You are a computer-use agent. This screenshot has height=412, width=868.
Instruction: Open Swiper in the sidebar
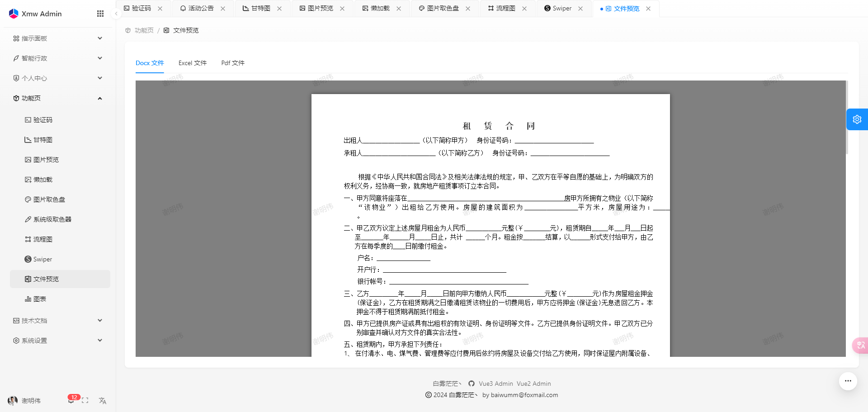point(60,259)
